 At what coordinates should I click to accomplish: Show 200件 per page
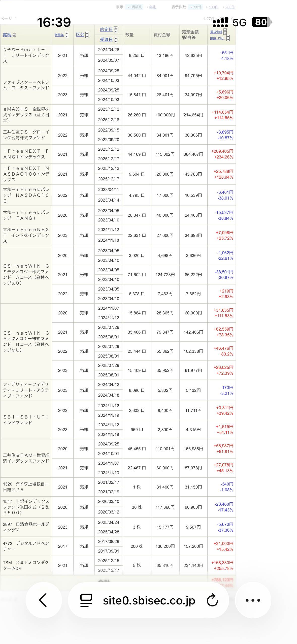tap(230, 7)
